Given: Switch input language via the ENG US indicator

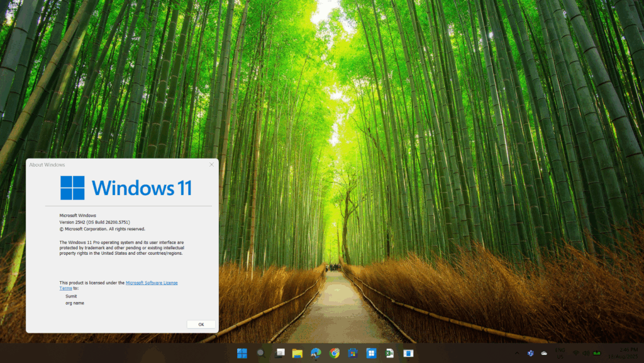Looking at the screenshot, I should click(559, 353).
